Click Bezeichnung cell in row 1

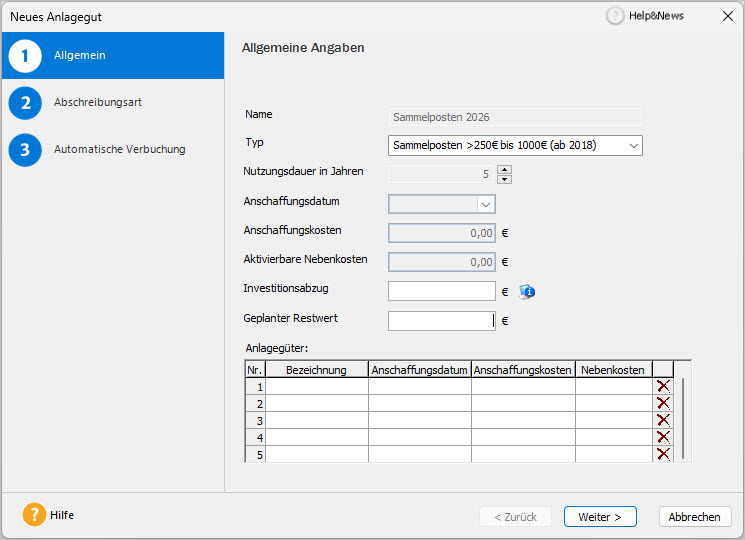[x=316, y=386]
